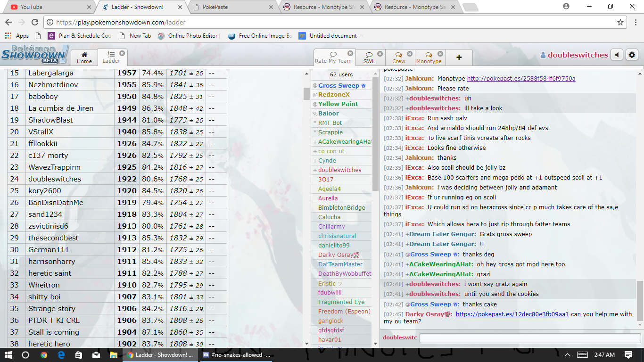
Task: Open Discord no-snakes-allowed taskbar window
Action: (x=237, y=355)
